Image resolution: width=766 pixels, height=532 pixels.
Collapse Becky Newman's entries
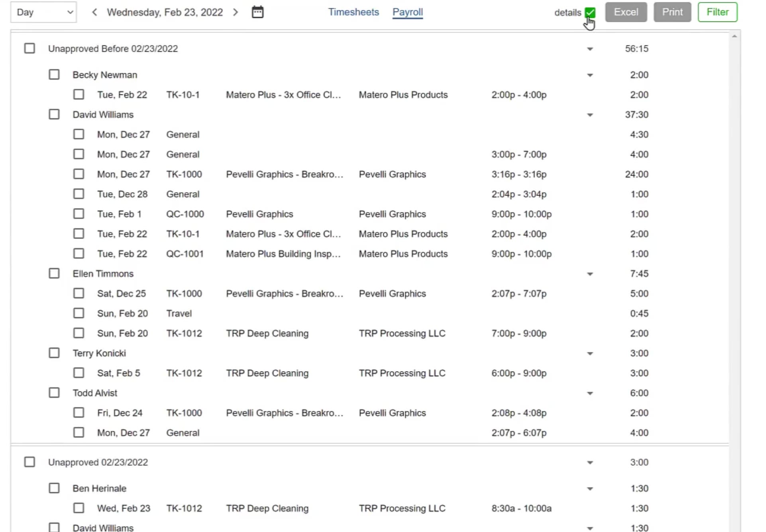coord(590,75)
